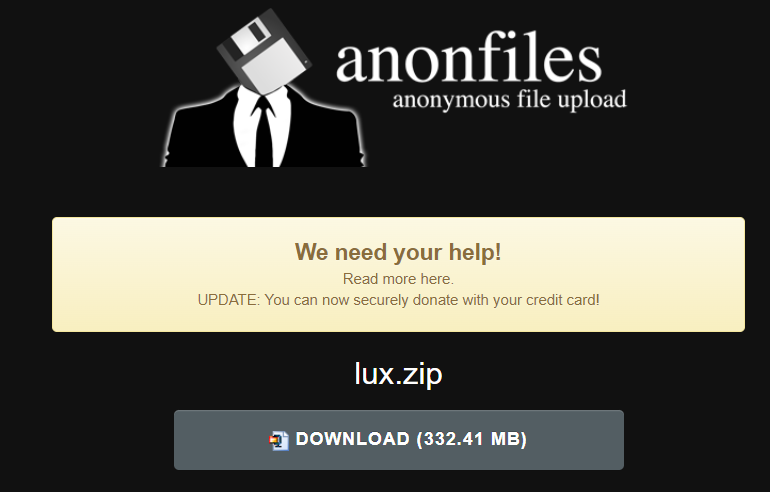Screen dimensions: 770x492
Task: Click the floppy disk head in the logo
Action: tap(264, 52)
